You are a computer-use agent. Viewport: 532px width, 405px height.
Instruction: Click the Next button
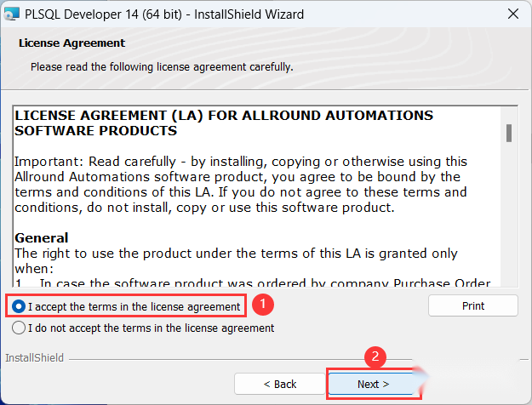(x=373, y=384)
